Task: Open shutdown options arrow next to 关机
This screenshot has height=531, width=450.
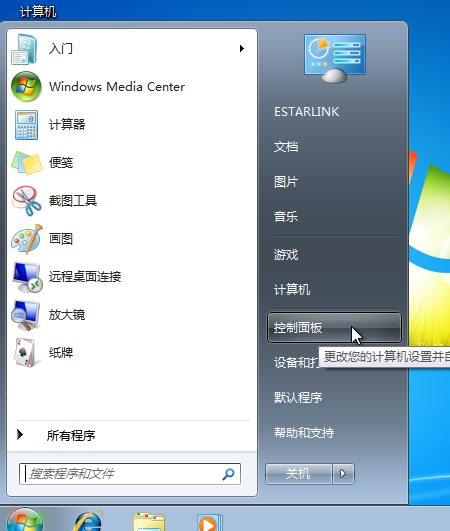Action: [343, 473]
